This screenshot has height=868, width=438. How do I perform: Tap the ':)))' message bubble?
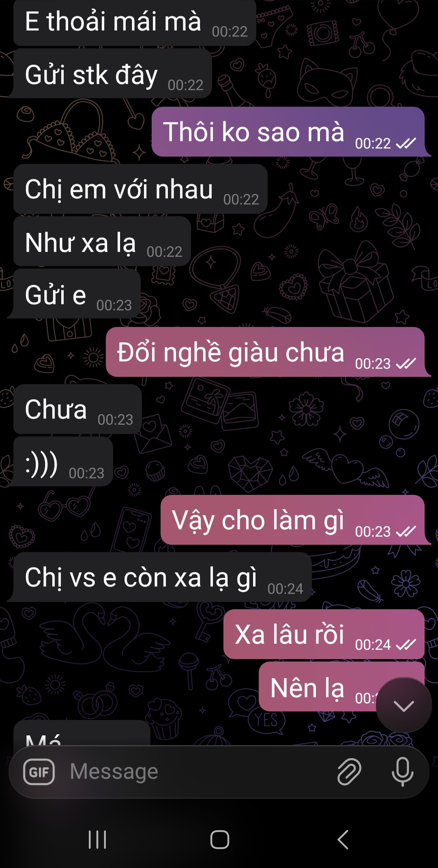63,462
